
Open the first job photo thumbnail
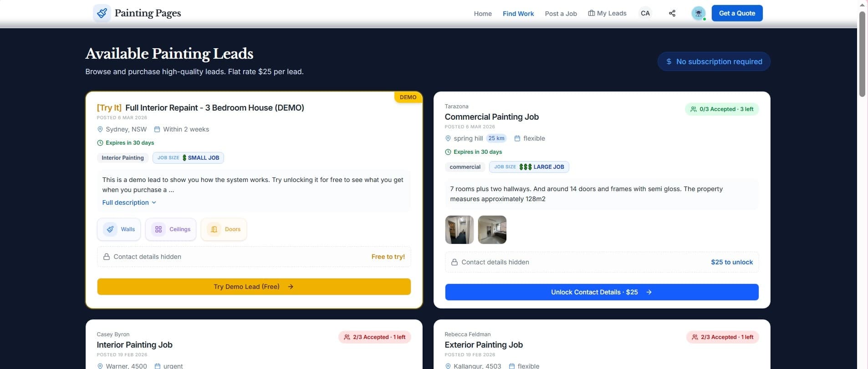pos(459,230)
